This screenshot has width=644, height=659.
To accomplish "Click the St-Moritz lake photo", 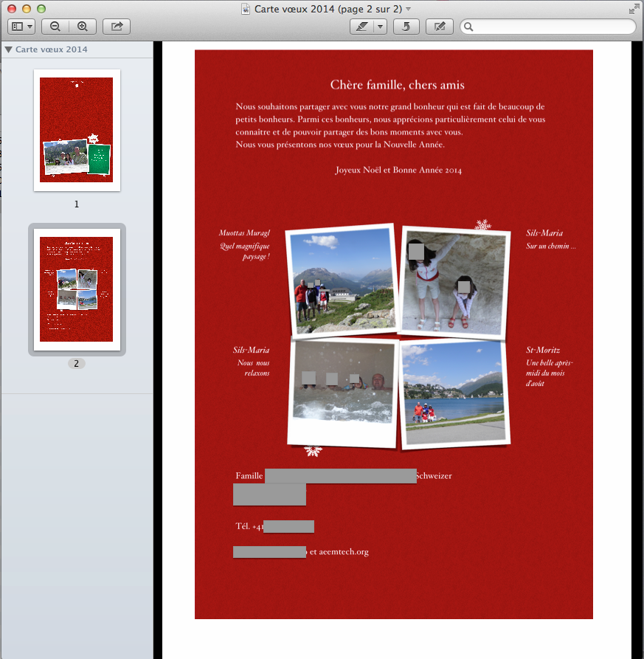I will click(x=454, y=393).
